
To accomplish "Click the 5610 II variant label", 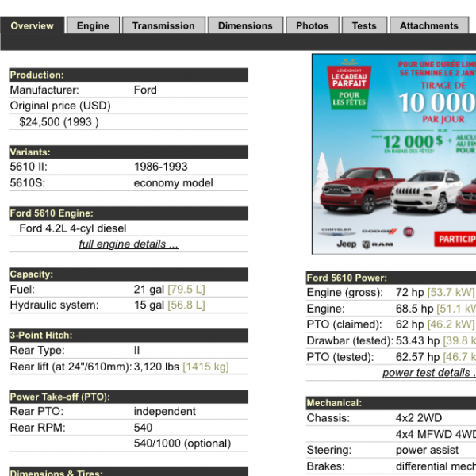I will coord(29,167).
